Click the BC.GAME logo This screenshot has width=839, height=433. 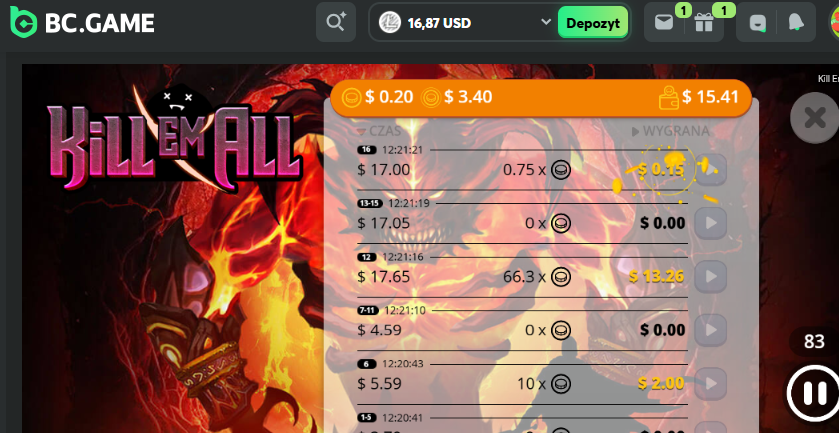[82, 22]
